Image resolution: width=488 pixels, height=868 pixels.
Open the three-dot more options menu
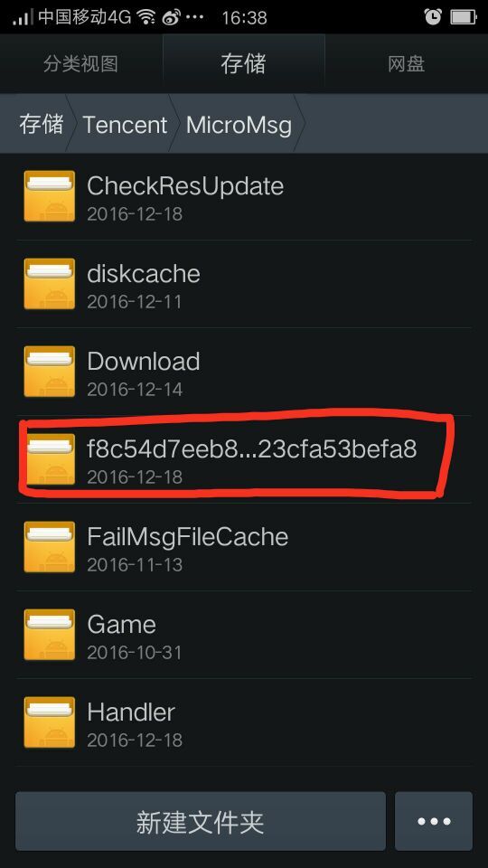point(434,821)
